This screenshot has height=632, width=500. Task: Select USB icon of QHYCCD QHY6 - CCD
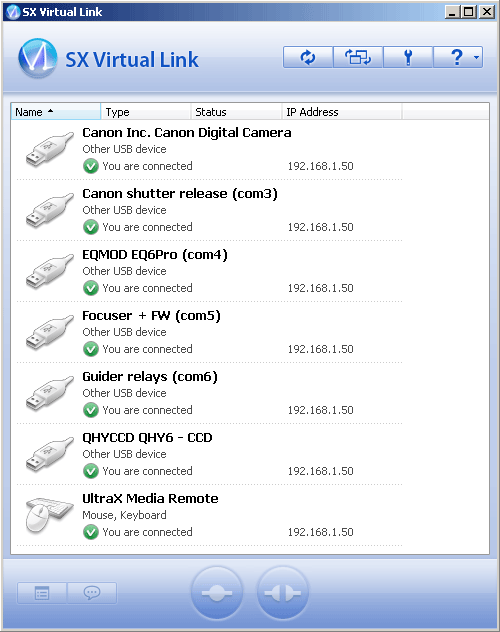coord(50,454)
